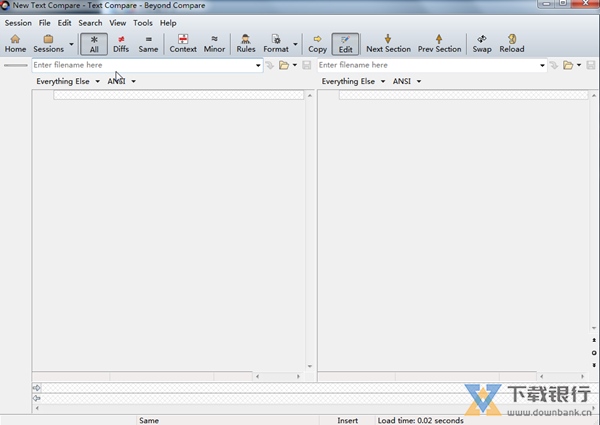Click the Home toolbar icon
Image resolution: width=600 pixels, height=425 pixels.
click(15, 43)
